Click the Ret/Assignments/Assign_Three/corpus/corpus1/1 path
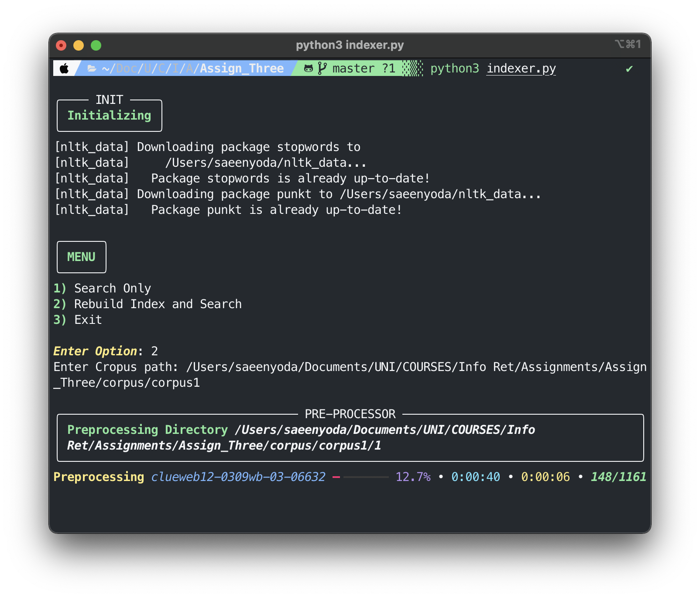 point(224,446)
